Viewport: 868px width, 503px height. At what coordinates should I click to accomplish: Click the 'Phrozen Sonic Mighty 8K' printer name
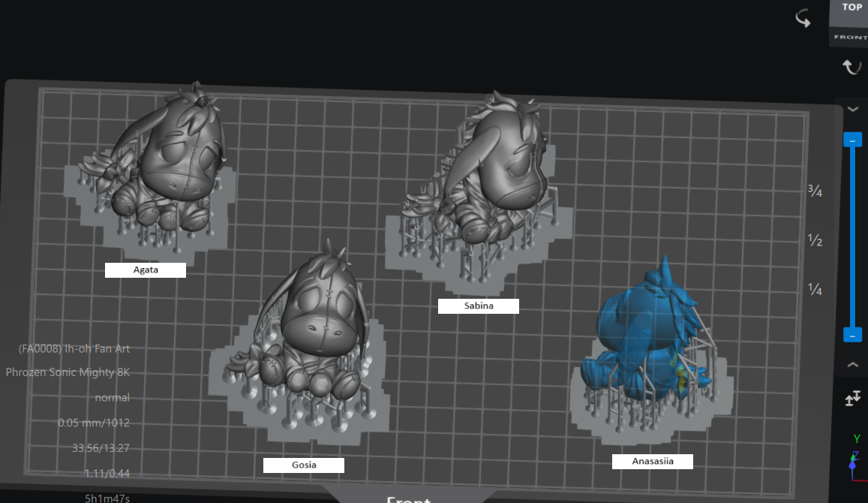pos(68,372)
